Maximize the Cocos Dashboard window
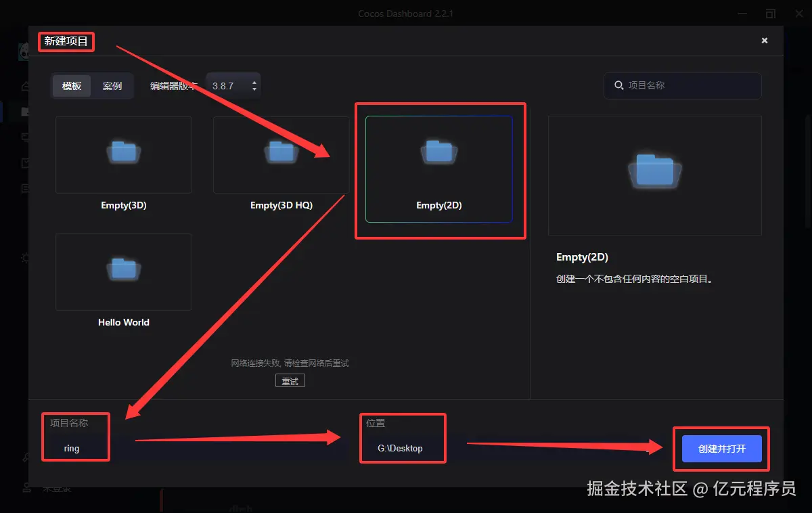This screenshot has height=513, width=812. [771, 14]
